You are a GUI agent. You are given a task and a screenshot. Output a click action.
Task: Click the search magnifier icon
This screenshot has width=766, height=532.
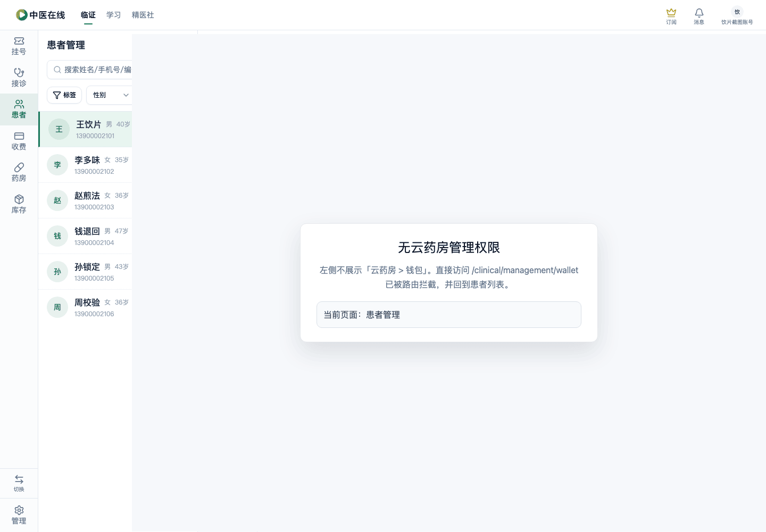pos(57,70)
